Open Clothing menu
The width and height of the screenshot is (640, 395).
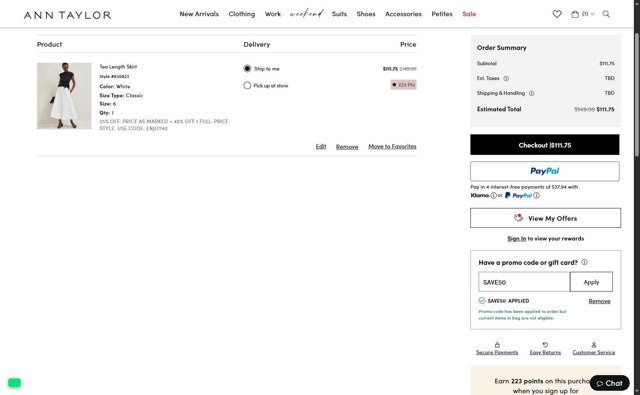(242, 14)
